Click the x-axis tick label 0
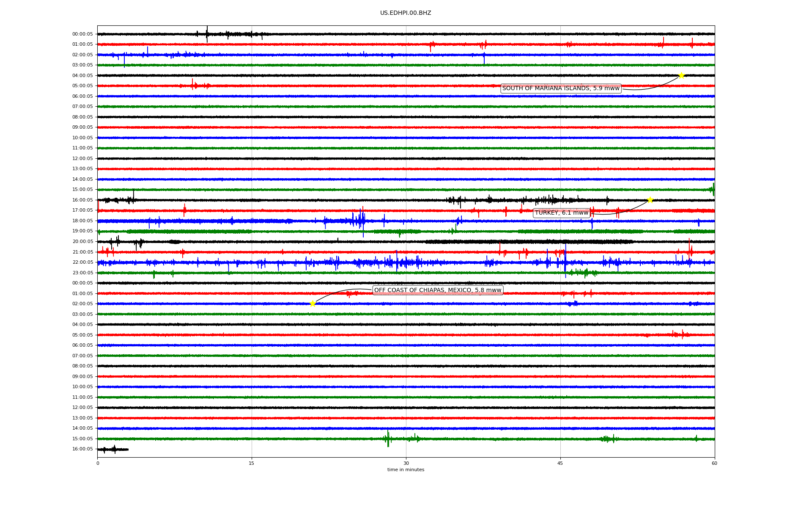The image size is (812, 508). [x=98, y=463]
